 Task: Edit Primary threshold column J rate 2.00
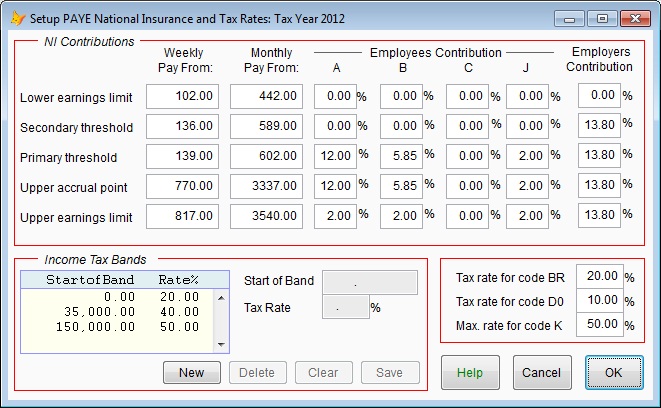(x=527, y=156)
